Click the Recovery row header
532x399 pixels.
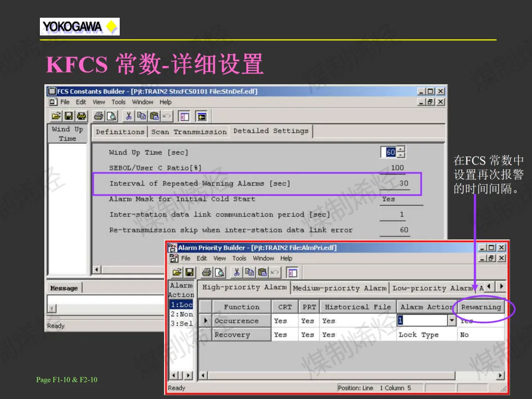[242, 335]
